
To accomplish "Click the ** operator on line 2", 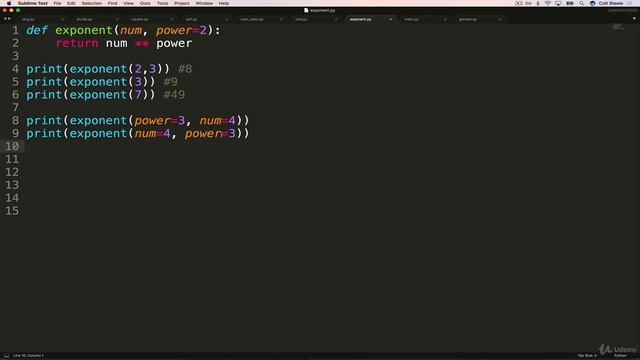I will pos(142,43).
